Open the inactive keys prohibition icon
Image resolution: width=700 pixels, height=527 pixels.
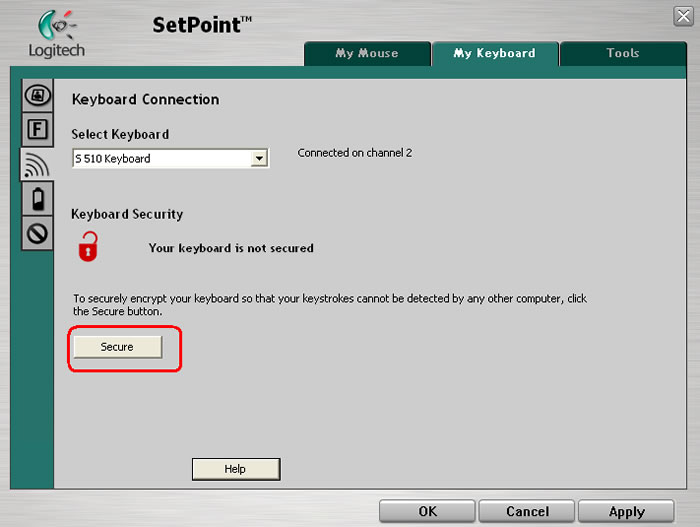point(38,234)
